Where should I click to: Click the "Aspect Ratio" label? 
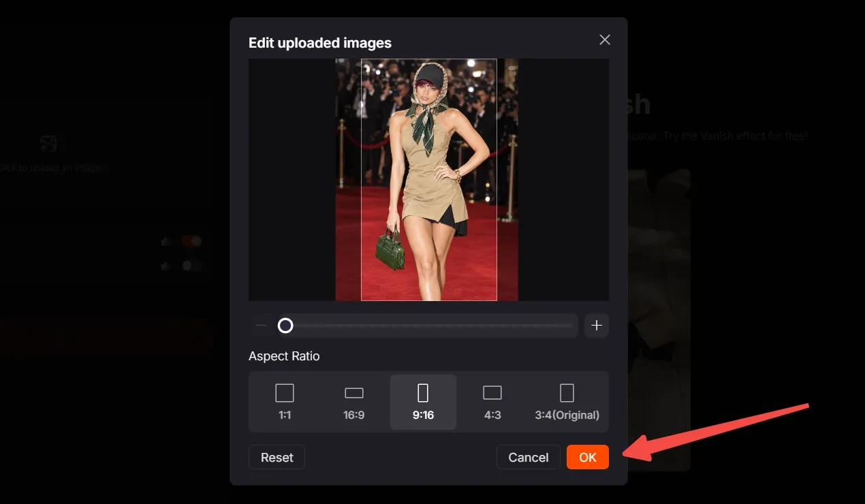tap(284, 356)
